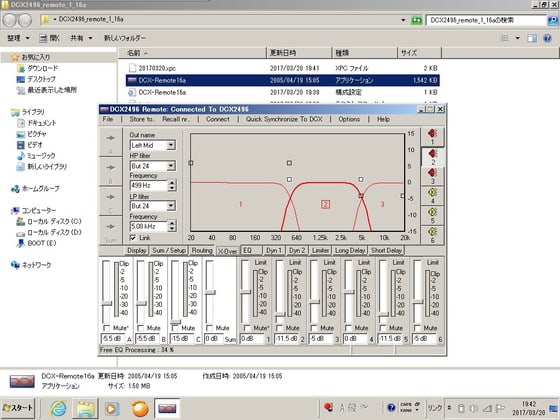Click Connect in menu bar
Screen dimensions: 560x420
point(218,119)
